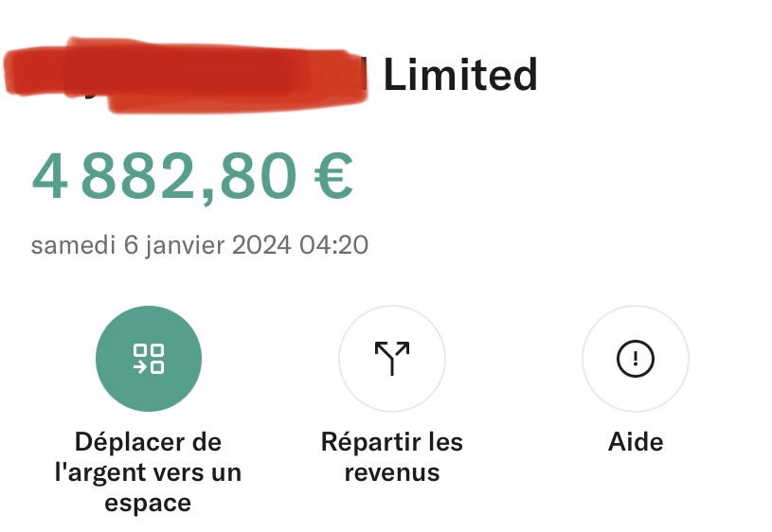Click the word "samedi" in the date line
Screen dimensions: 772x532
click(x=73, y=244)
